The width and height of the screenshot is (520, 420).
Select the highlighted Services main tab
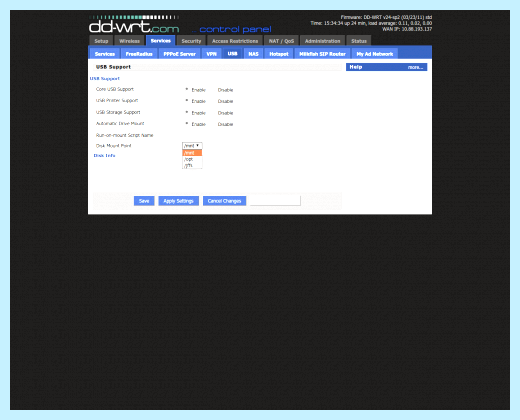[161, 41]
